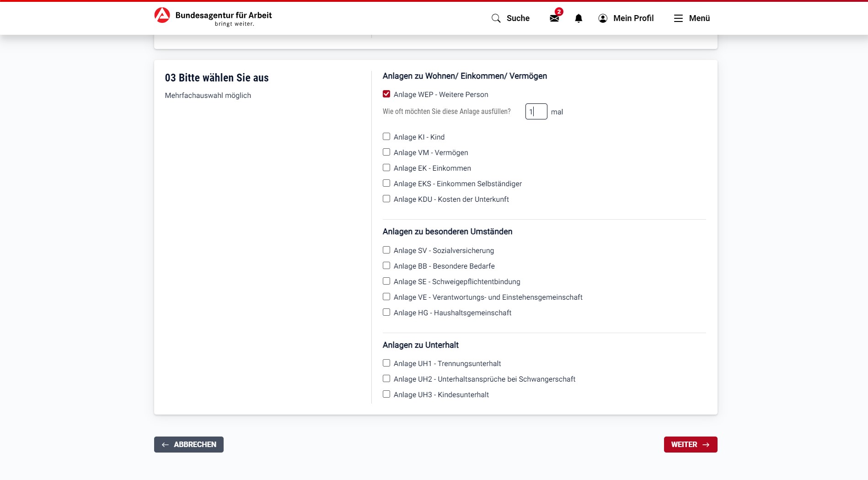Viewport: 868px width, 480px height.
Task: Click the WEP count input field
Action: 536,112
